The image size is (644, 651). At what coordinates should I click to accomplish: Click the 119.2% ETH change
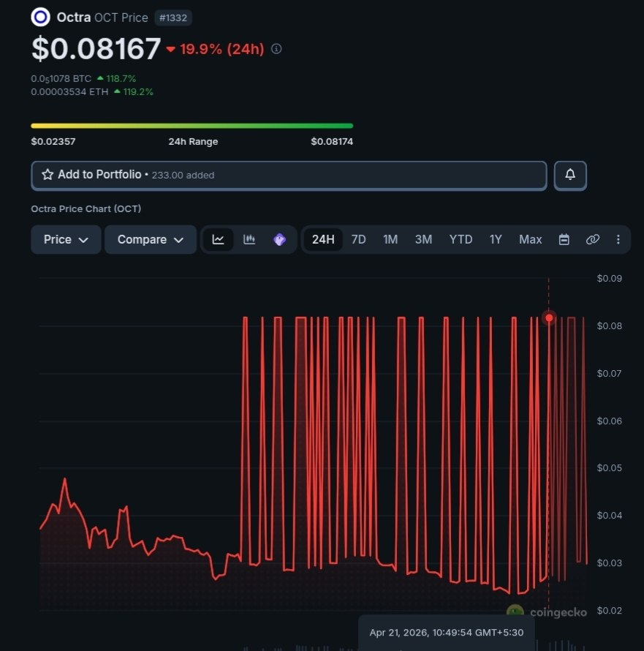coord(138,91)
